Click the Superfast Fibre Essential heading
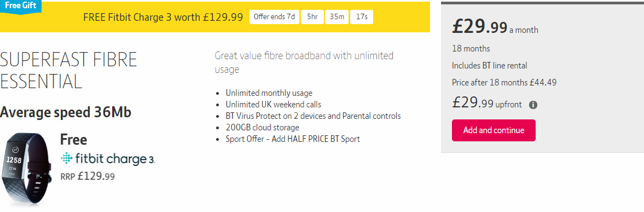This screenshot has height=212, width=644. pyautogui.click(x=68, y=70)
